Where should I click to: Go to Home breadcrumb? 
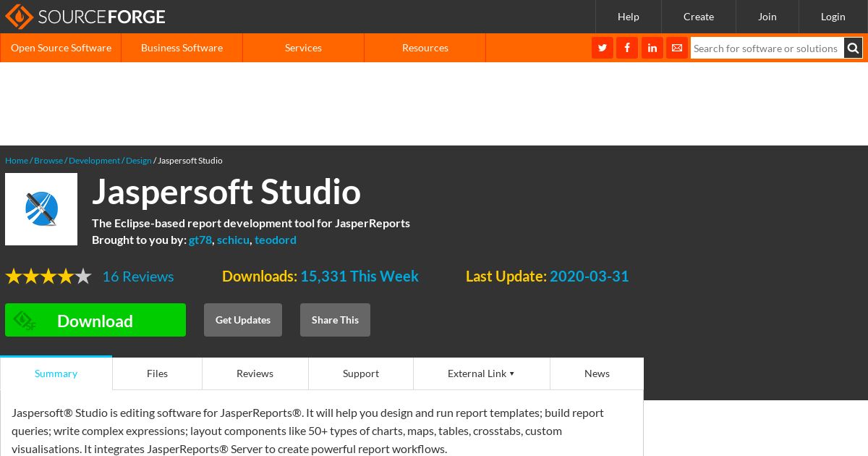(17, 161)
